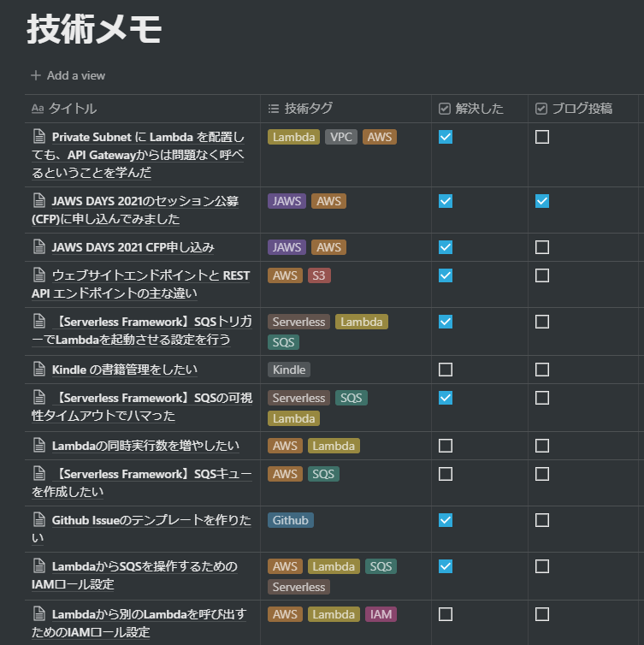644x645 pixels.
Task: Click Serverless tag in LambdaからSQS row
Action: point(298,587)
